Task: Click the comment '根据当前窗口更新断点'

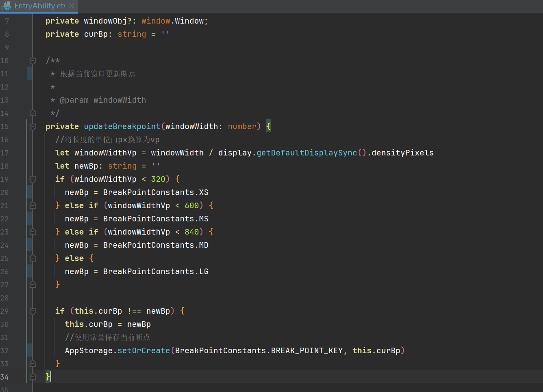Action: (x=98, y=74)
